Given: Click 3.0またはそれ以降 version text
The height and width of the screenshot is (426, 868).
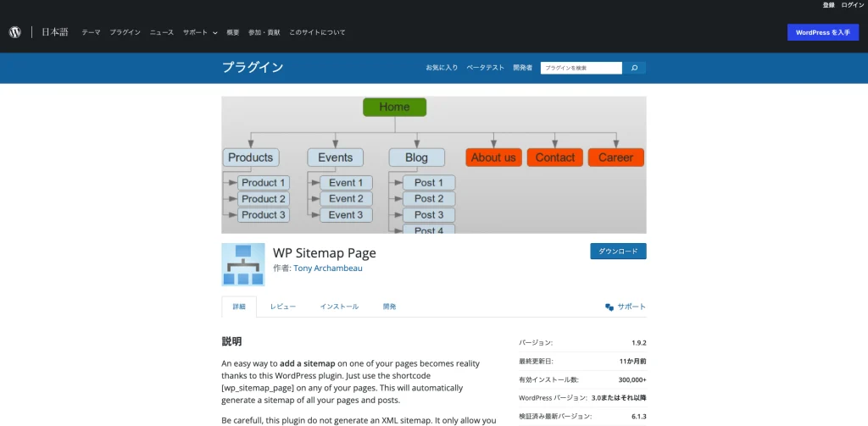Looking at the screenshot, I should [619, 398].
